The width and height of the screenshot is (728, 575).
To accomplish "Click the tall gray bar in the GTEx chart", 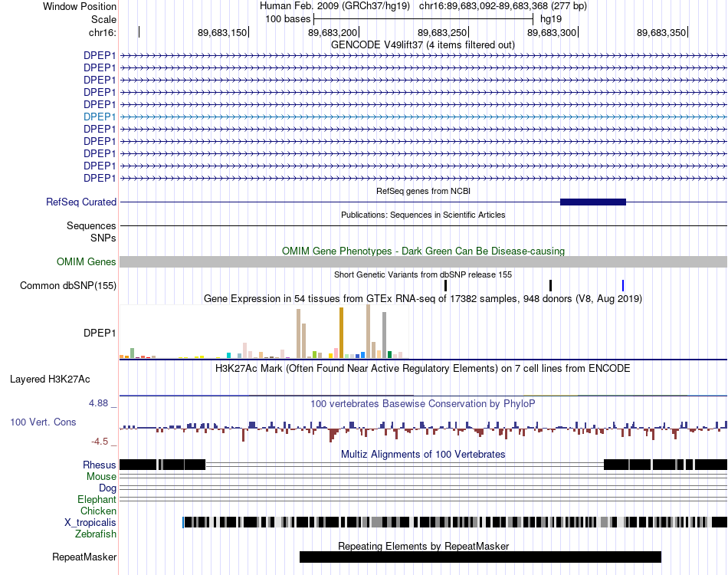I will 385,335.
